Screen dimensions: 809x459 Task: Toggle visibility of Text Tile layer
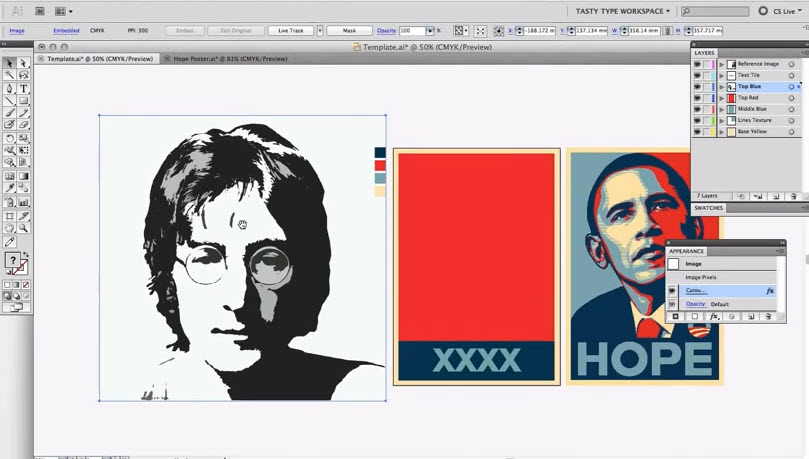pyautogui.click(x=697, y=75)
